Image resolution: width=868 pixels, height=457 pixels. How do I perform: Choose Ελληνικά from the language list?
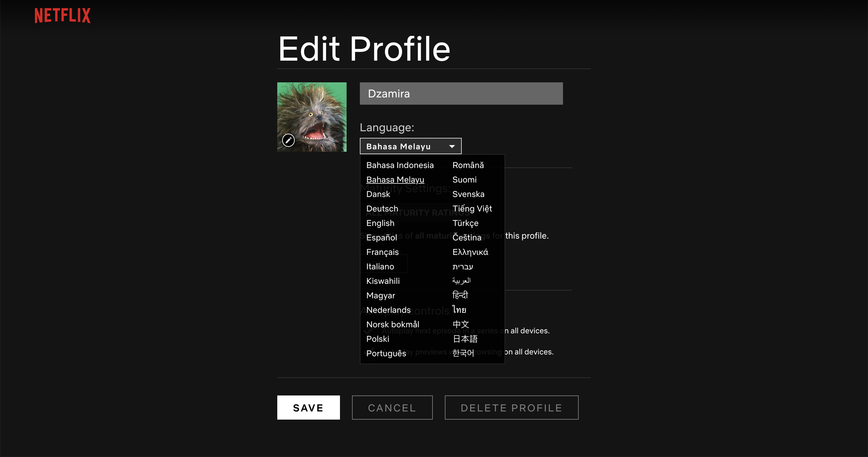click(x=470, y=252)
